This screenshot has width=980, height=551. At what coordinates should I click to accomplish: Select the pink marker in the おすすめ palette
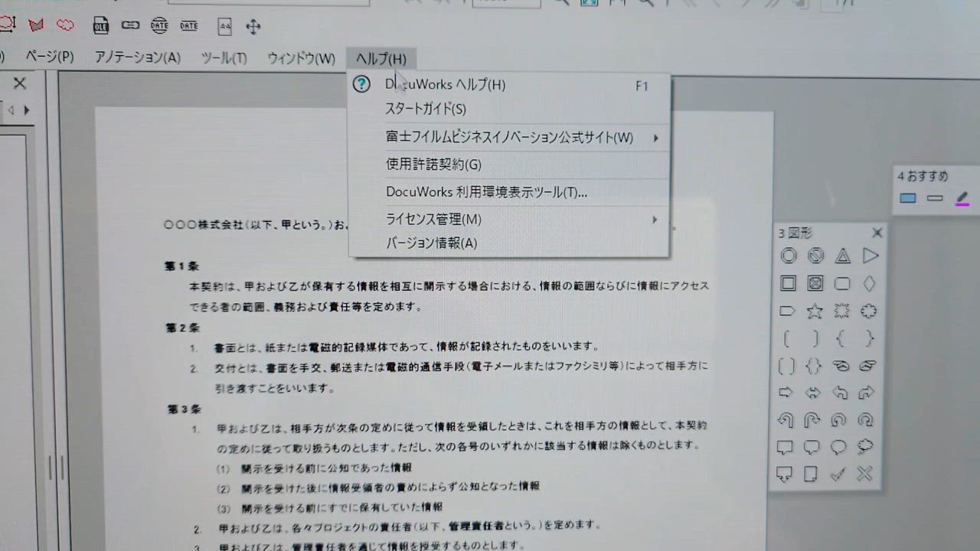pyautogui.click(x=961, y=197)
